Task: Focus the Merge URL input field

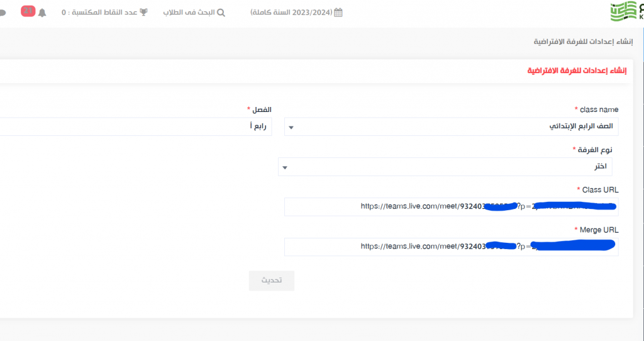Action: (x=452, y=247)
